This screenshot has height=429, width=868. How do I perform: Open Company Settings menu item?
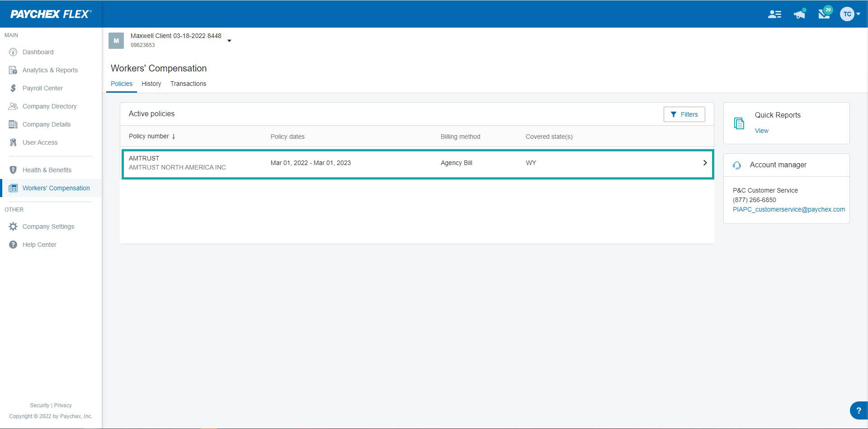48,226
